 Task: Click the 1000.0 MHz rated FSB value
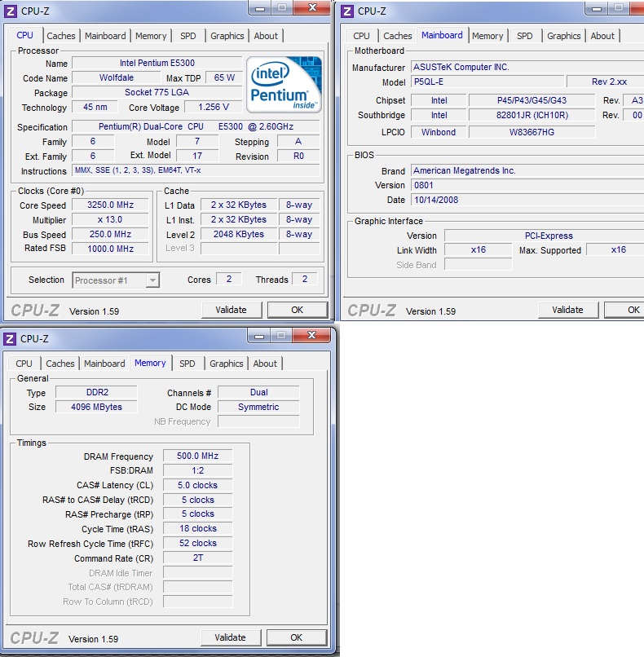110,249
